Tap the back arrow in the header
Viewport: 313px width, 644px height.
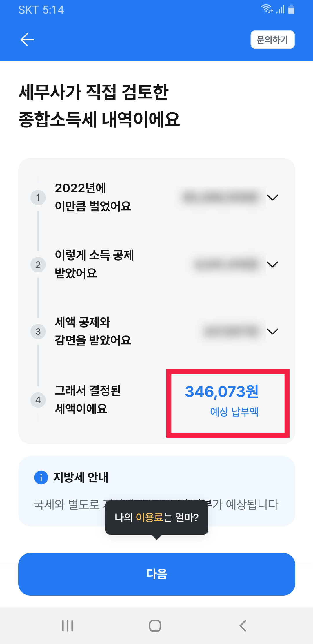(x=27, y=39)
